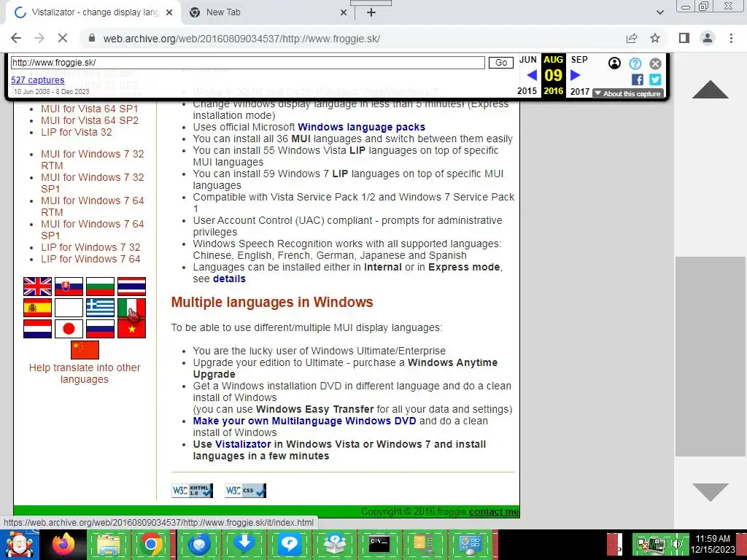Click the W3C XHTML 1.0 badge

(x=193, y=491)
